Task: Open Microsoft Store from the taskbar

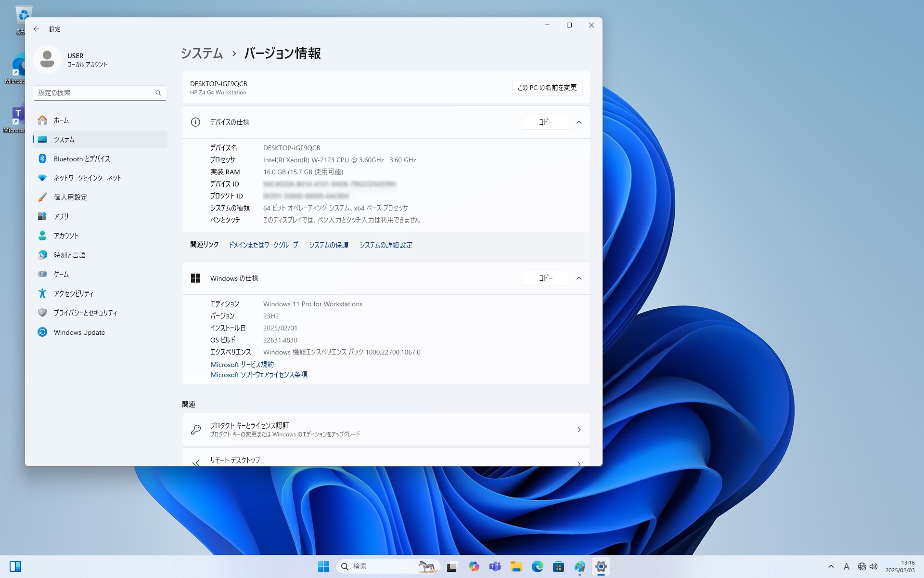Action: tap(558, 567)
